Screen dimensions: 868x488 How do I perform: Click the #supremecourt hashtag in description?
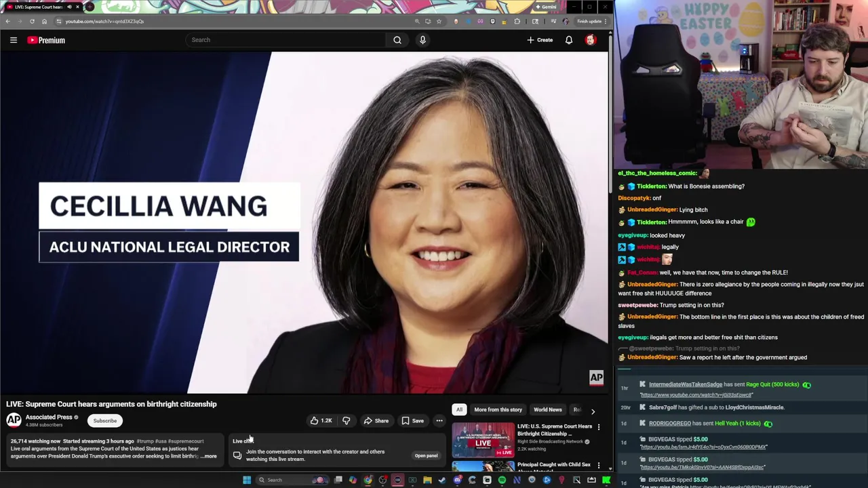click(x=186, y=441)
